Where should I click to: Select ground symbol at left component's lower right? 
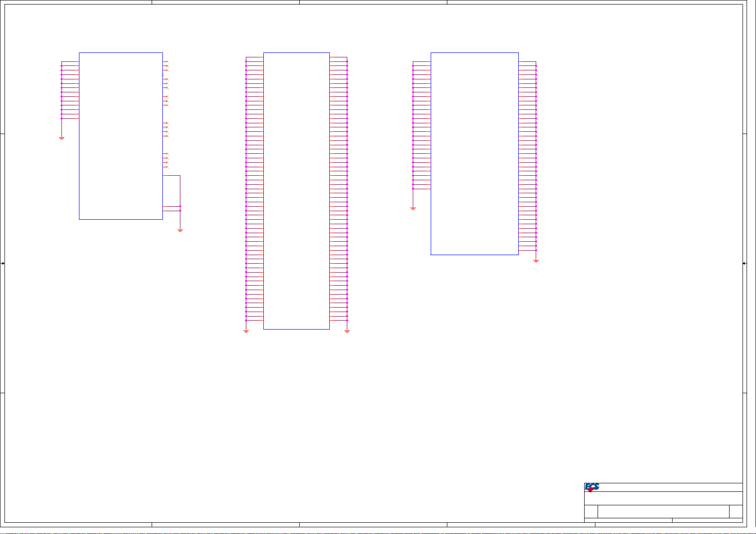tap(180, 230)
